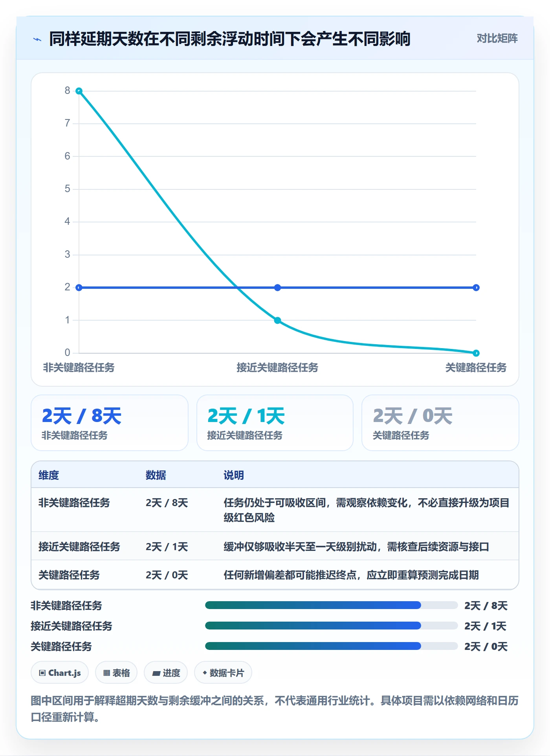Select the blue point above the 关键路径任务 axis label
Viewport: 550px width, 756px height.
click(x=476, y=288)
